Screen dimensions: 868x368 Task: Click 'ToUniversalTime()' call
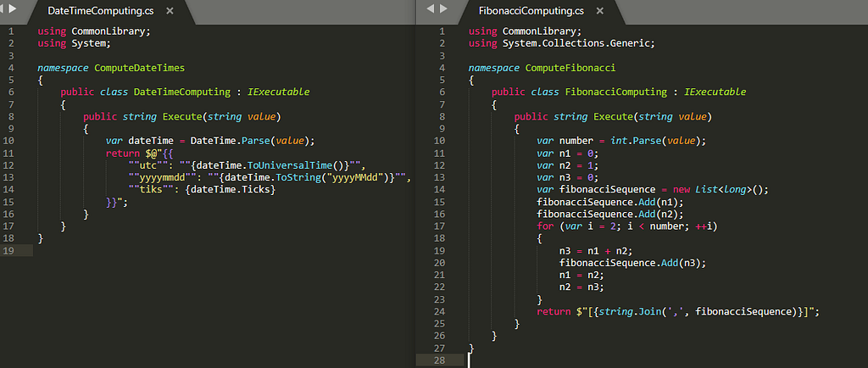click(294, 165)
